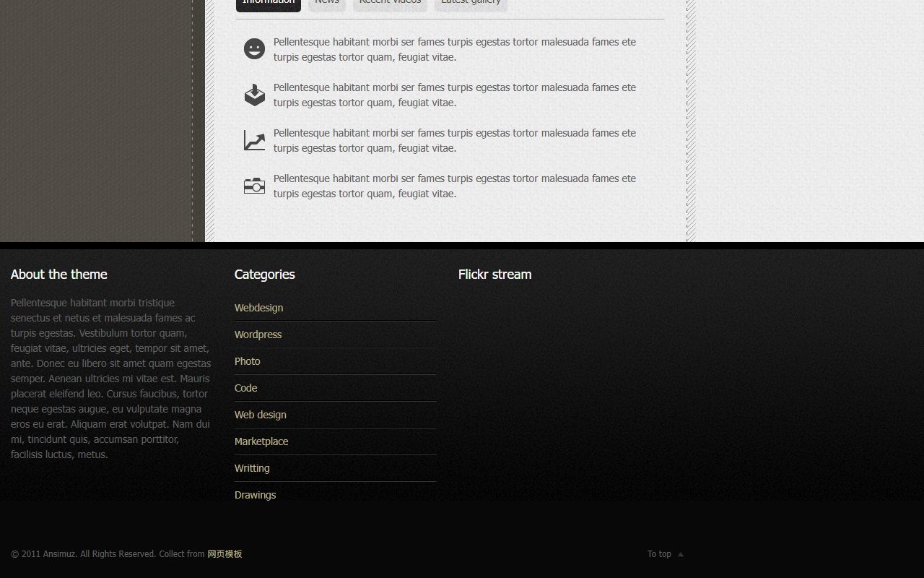Click the paragraph beside the download box icon
924x578 pixels.
(x=455, y=95)
